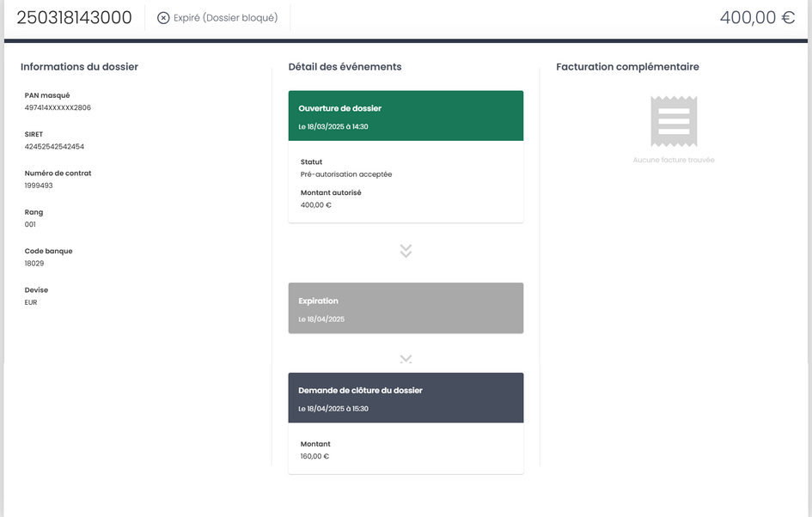
Task: Click the receipt icon under Facturation complémentaire
Action: click(x=674, y=122)
